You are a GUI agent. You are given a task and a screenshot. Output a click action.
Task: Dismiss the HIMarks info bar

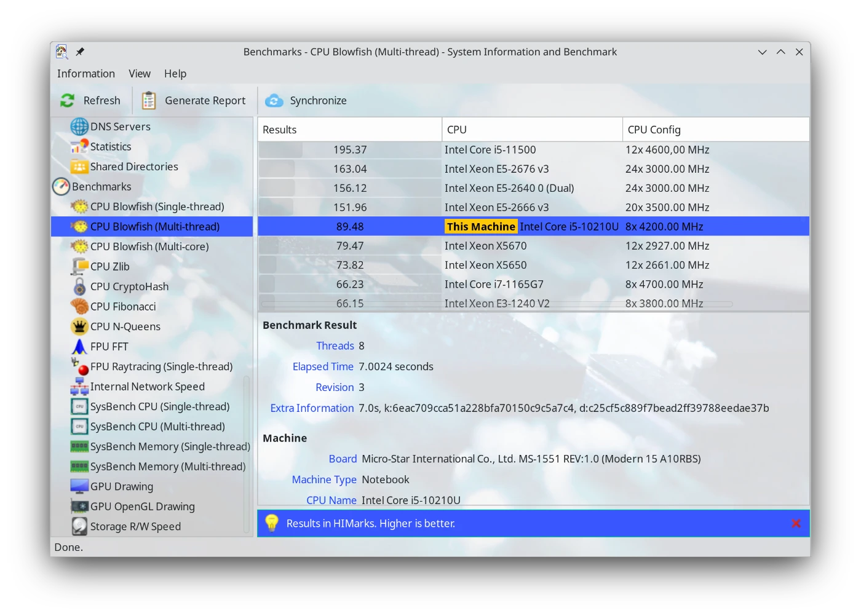(x=796, y=523)
